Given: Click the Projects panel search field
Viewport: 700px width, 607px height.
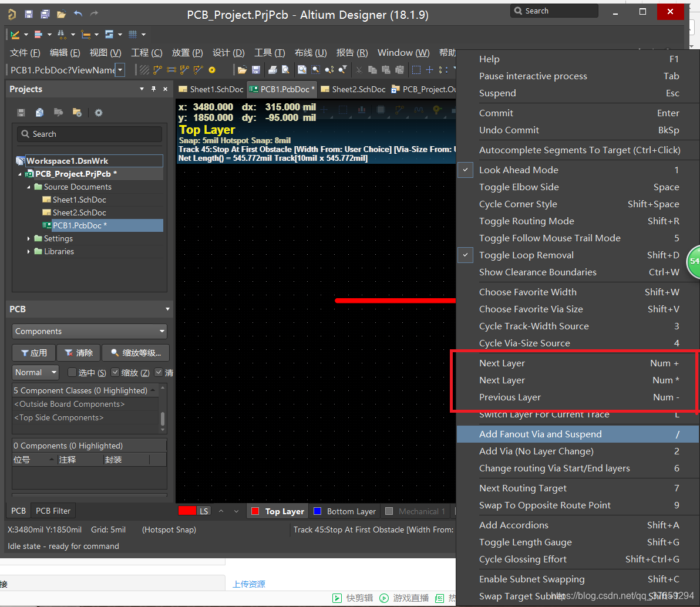Looking at the screenshot, I should (89, 134).
